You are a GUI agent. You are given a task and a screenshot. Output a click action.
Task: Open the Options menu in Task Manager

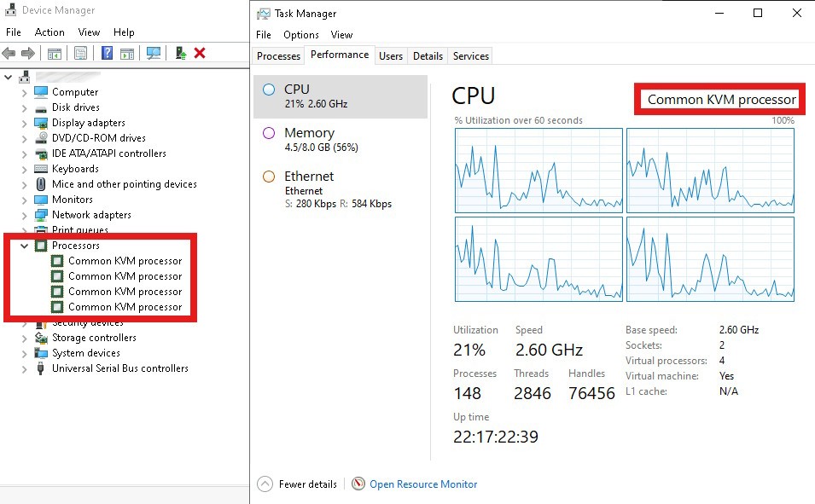coord(300,35)
